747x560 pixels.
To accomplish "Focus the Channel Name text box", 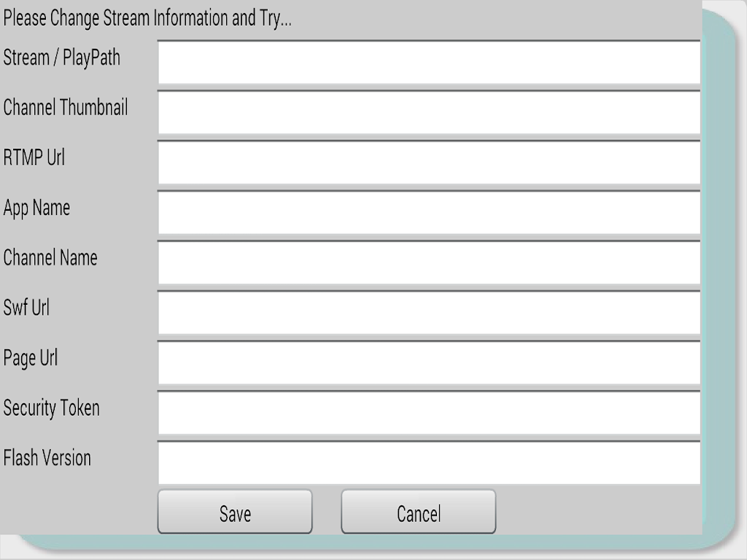I will (429, 262).
